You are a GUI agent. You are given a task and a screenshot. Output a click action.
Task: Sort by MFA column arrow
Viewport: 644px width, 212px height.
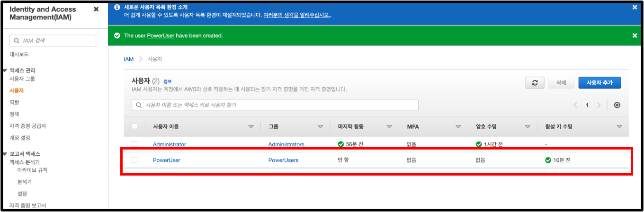[x=458, y=127]
